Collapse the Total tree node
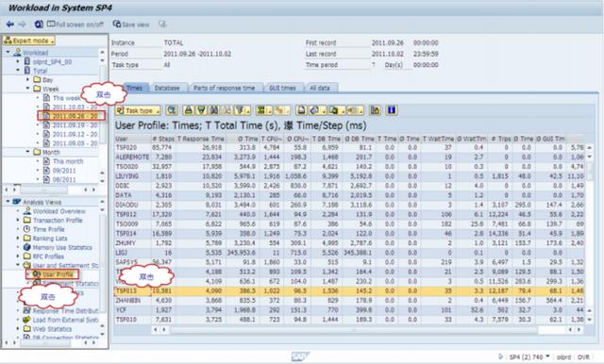 tap(18, 71)
